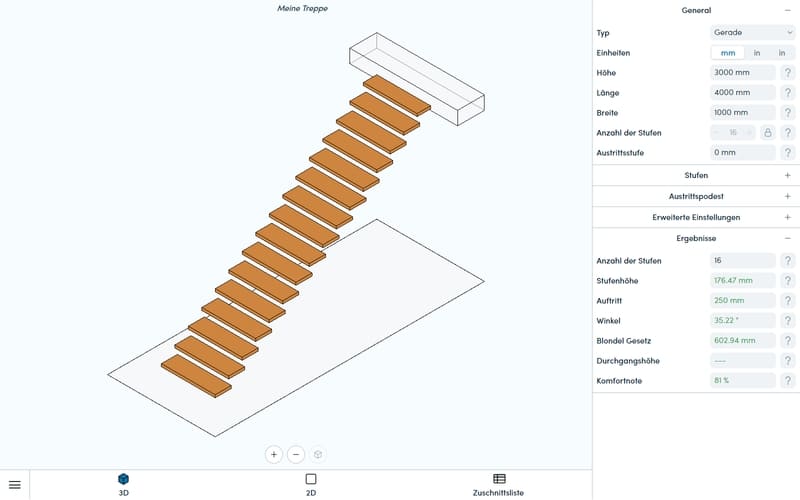Viewport: 800px width, 500px height.
Task: Edit the Höhe field 3000 mm
Action: (743, 72)
